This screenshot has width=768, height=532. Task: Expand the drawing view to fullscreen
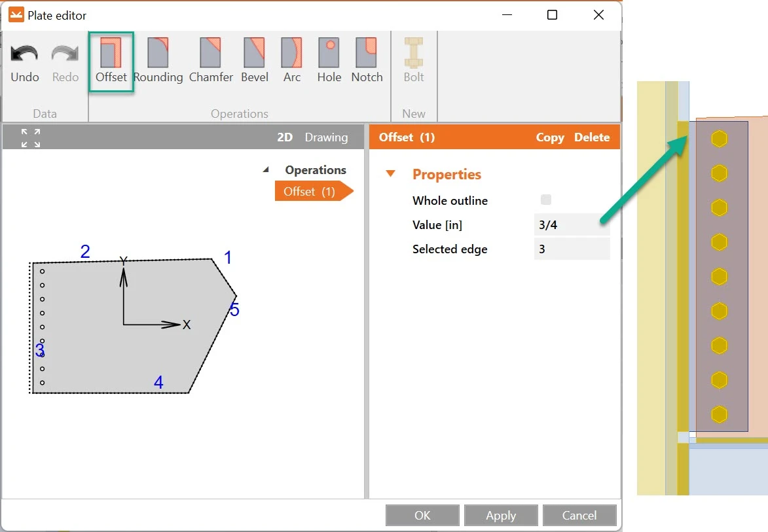(x=31, y=138)
